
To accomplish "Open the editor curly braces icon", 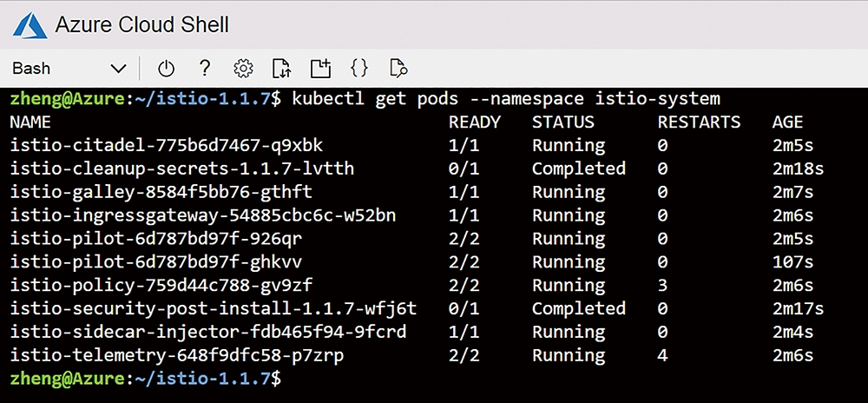I will [359, 68].
